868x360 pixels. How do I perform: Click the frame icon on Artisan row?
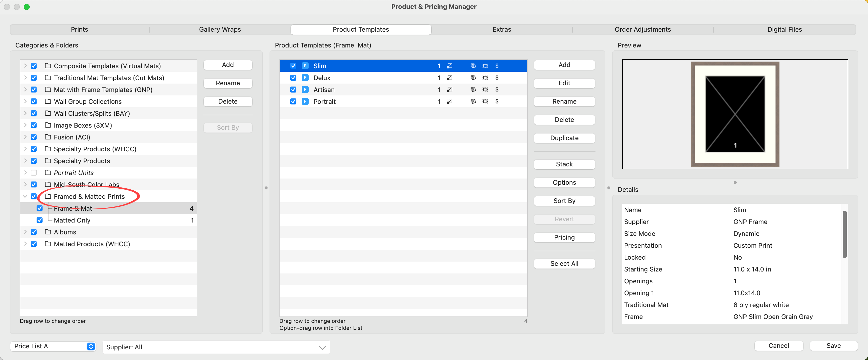coord(485,90)
